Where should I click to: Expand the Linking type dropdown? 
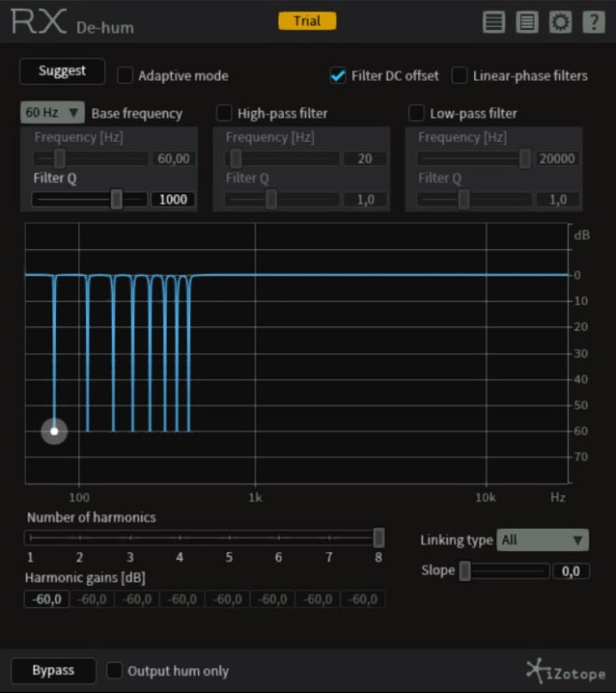tap(542, 539)
